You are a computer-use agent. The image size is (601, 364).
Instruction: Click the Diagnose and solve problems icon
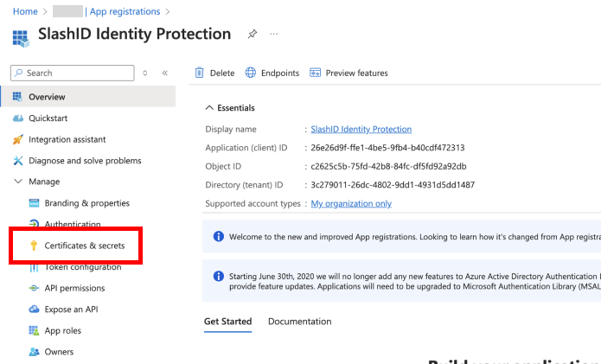point(18,161)
